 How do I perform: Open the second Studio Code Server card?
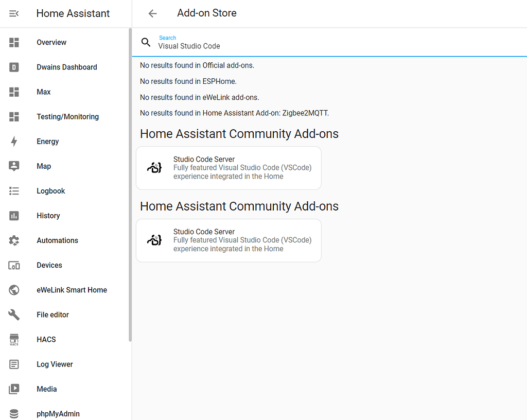pos(229,240)
